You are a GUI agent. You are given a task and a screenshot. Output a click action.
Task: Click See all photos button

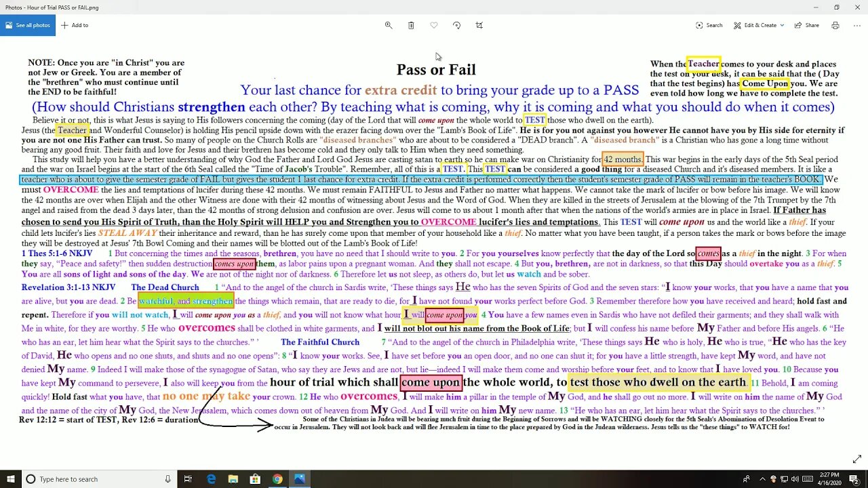(28, 25)
